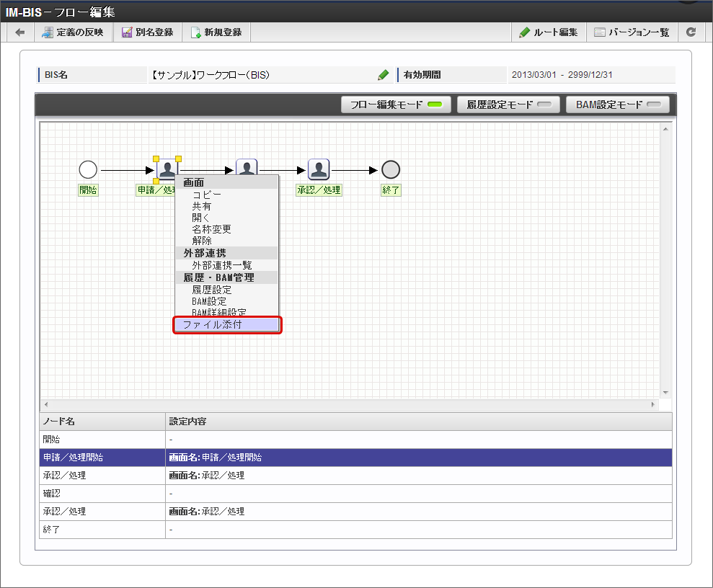
Task: Open the バージョン一覧 list
Action: (x=632, y=32)
